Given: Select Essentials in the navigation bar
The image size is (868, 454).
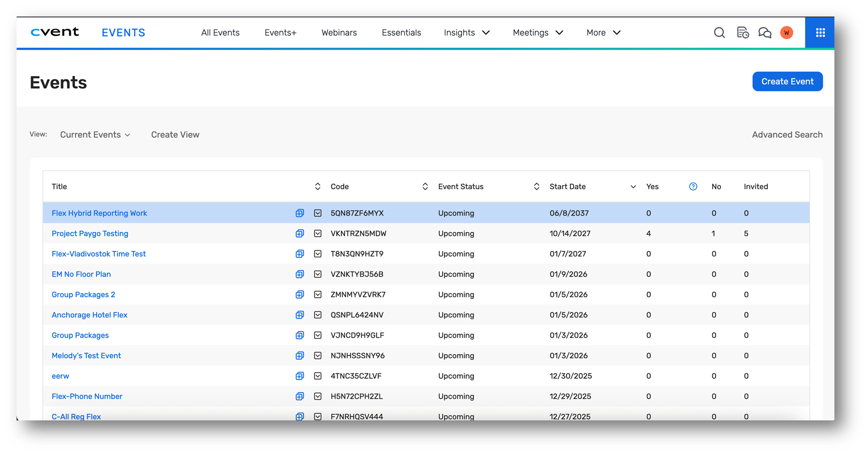Looking at the screenshot, I should pyautogui.click(x=401, y=33).
